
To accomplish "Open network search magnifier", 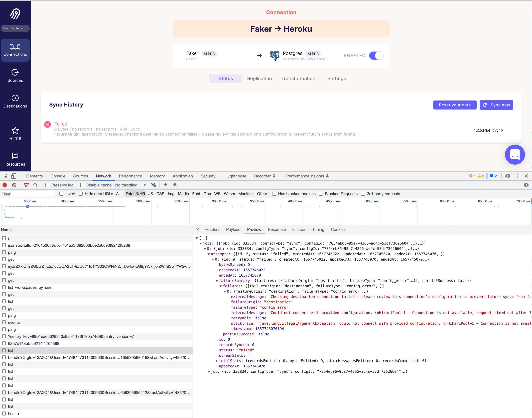I will tap(36, 185).
